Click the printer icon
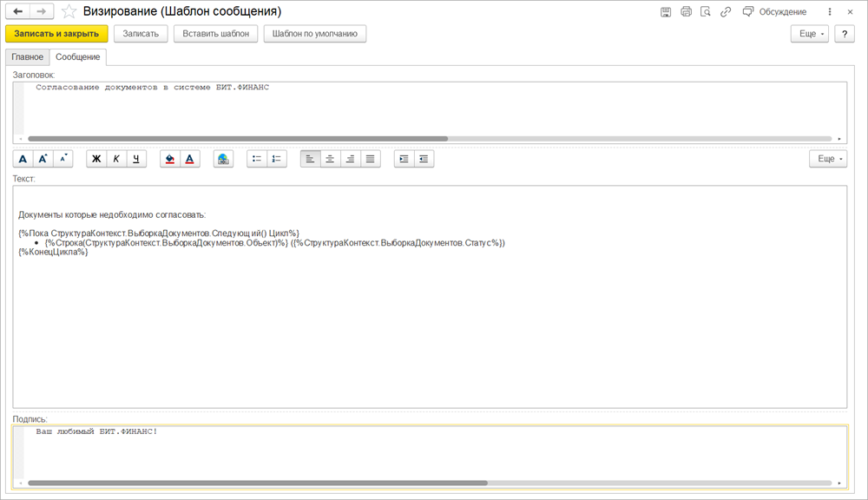This screenshot has height=500, width=868. tap(686, 12)
